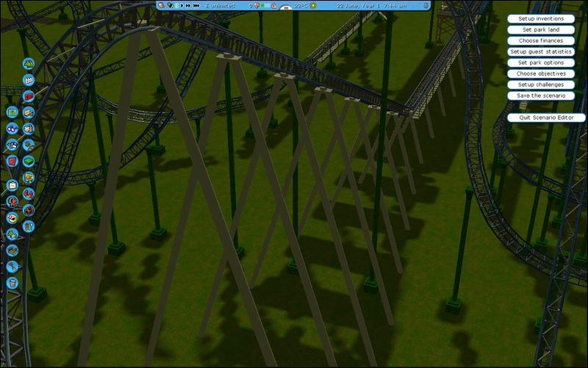This screenshot has width=588, height=368.
Task: Open the colored bars icon
Action: click(x=29, y=226)
